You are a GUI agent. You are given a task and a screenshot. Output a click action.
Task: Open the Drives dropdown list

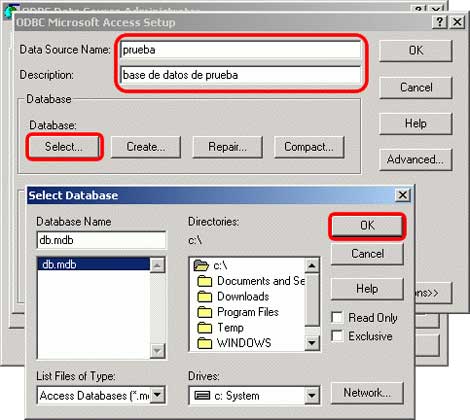[312, 395]
